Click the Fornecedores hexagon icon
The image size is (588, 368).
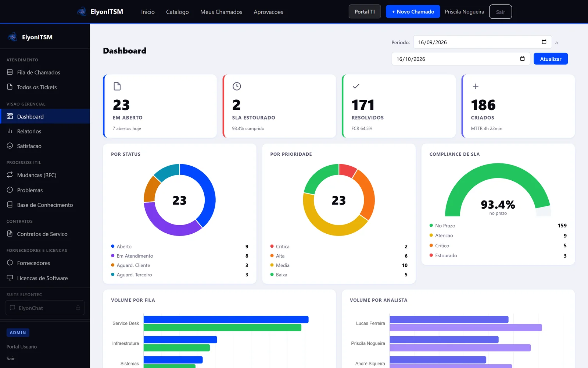click(10, 263)
